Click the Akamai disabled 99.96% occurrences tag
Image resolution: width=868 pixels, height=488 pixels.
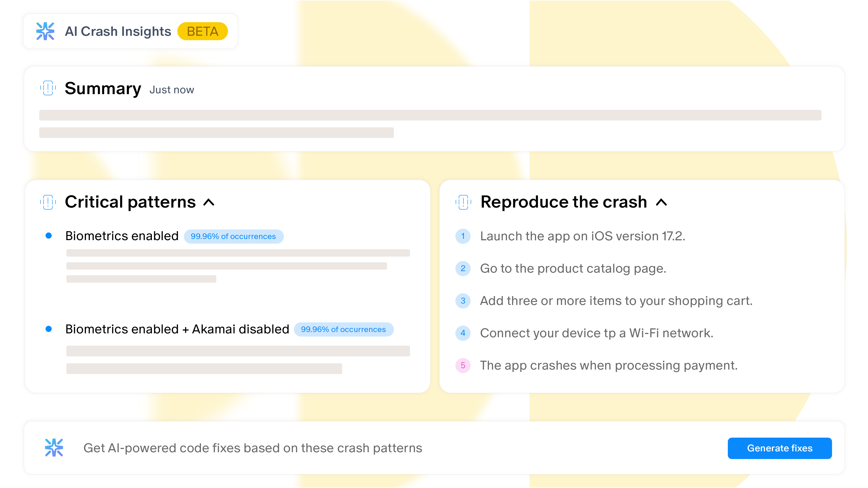[343, 329]
